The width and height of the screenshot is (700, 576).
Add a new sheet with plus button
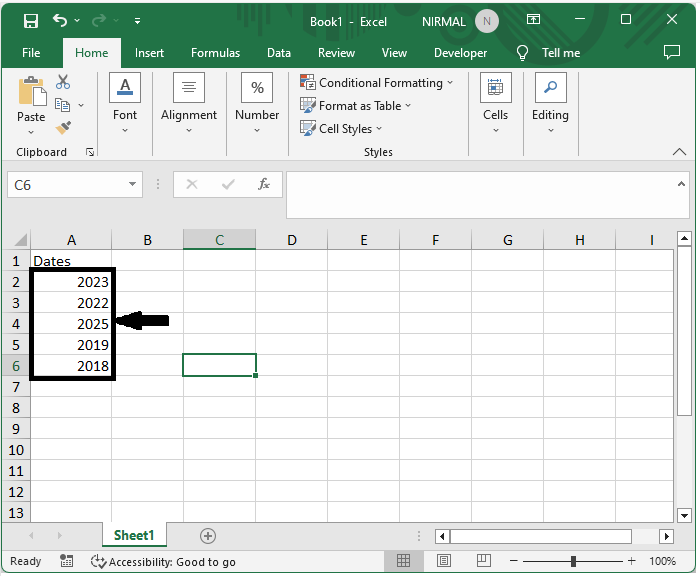click(x=208, y=535)
